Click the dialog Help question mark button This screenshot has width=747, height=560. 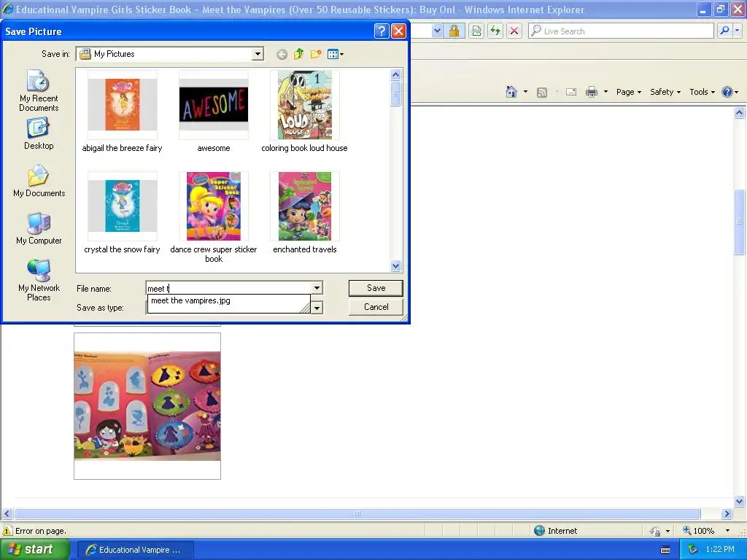point(382,31)
